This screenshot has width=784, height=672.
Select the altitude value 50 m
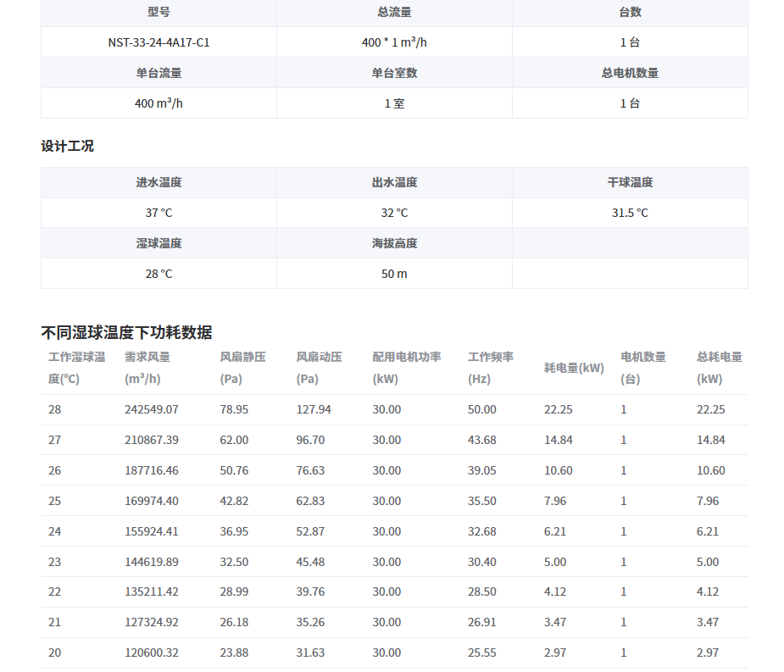392,274
